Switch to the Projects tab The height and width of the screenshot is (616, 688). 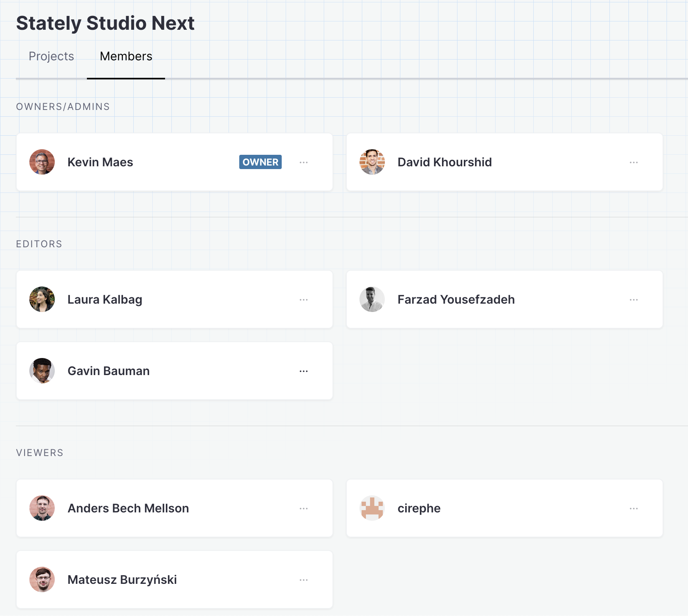point(51,56)
